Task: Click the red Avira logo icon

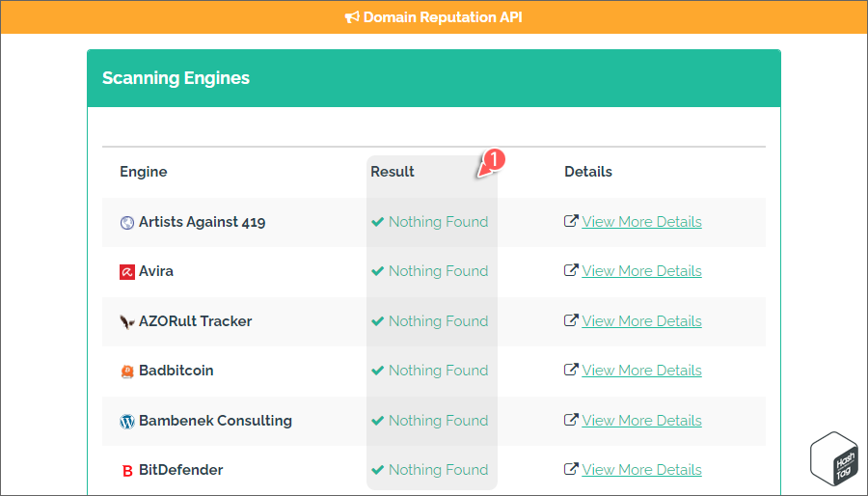Action: [127, 272]
